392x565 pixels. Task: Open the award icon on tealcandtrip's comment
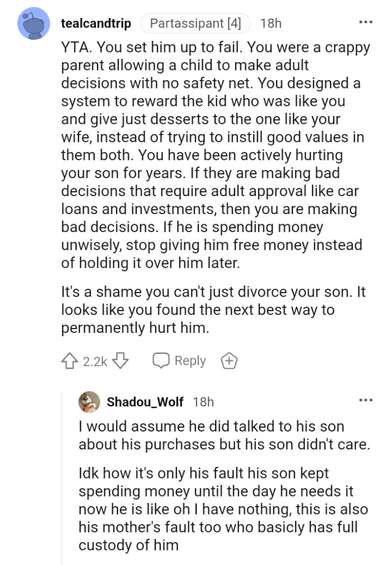pos(228,361)
